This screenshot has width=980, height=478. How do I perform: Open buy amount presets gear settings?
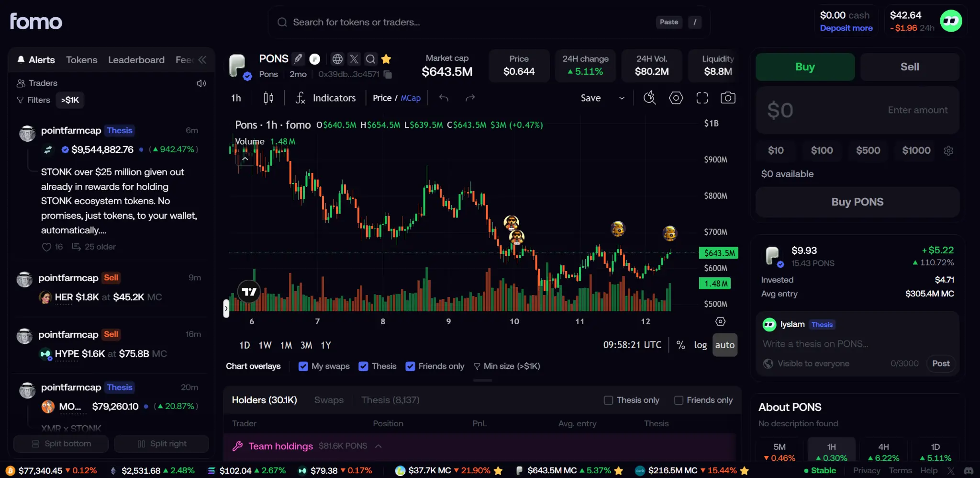point(948,150)
